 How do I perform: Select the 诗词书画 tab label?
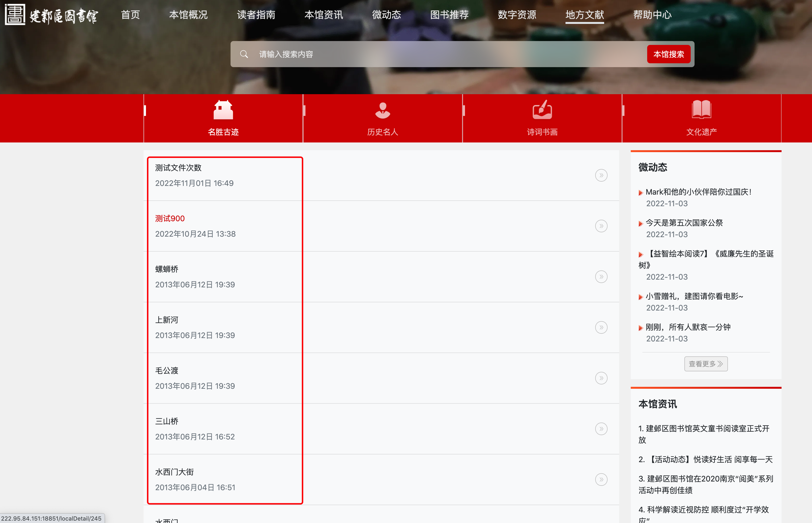point(542,132)
